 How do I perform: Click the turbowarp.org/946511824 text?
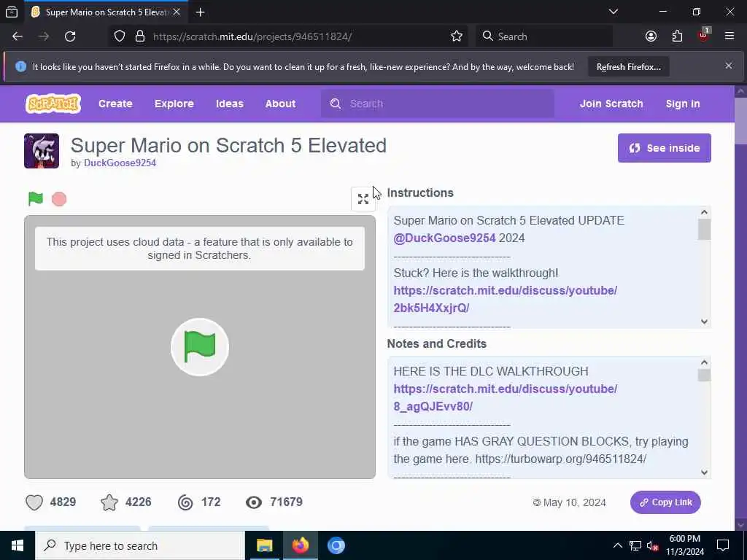coord(561,459)
